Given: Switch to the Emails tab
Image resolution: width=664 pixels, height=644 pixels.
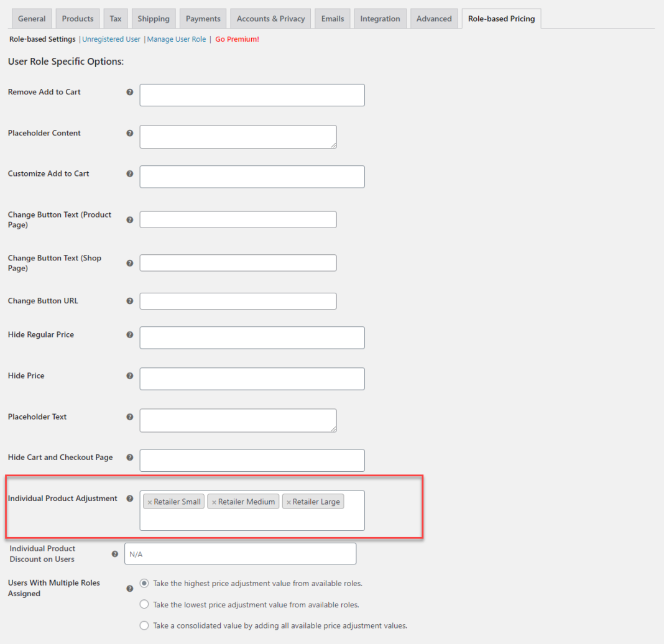Looking at the screenshot, I should tap(333, 19).
